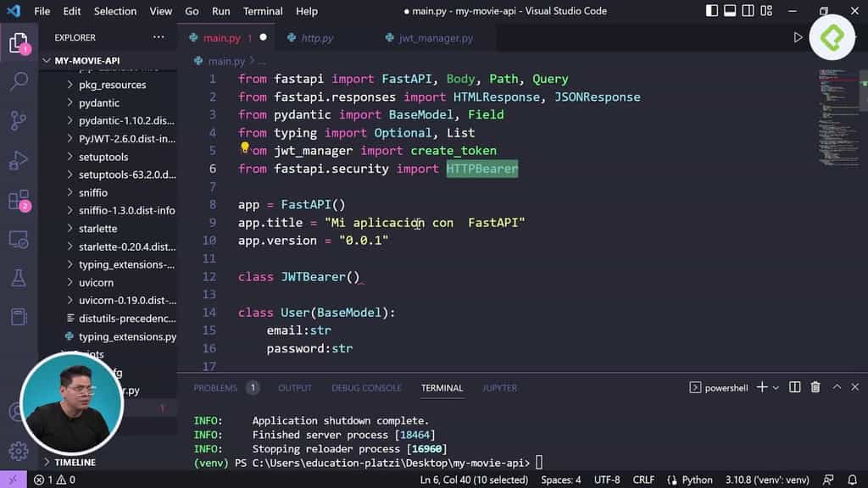Run the Python file with the play button

(797, 37)
